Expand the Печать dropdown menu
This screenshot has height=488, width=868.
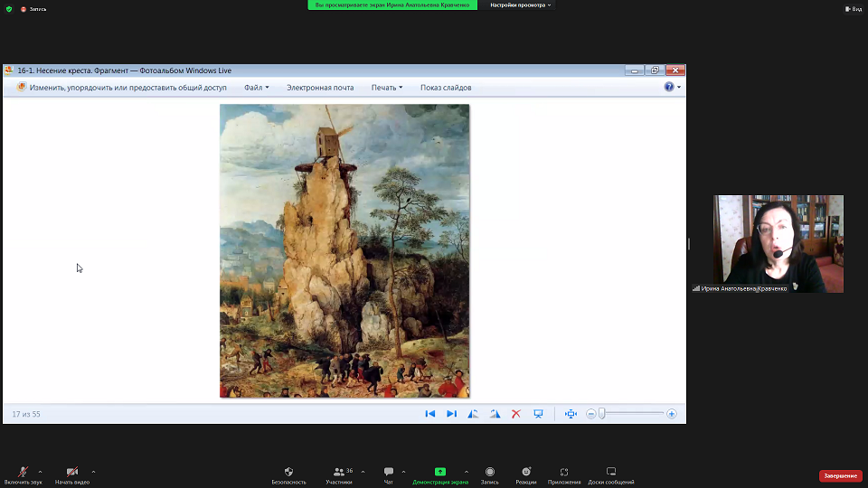point(386,88)
